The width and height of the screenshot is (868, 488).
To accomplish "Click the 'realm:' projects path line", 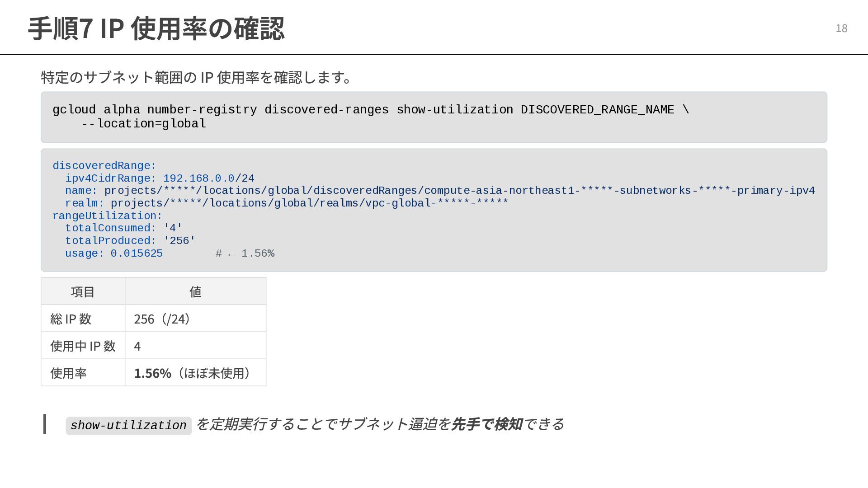I will [287, 203].
